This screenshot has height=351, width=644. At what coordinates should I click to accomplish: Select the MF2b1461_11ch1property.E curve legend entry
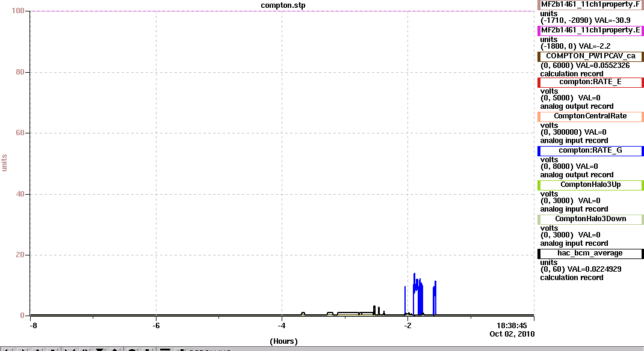pos(590,31)
